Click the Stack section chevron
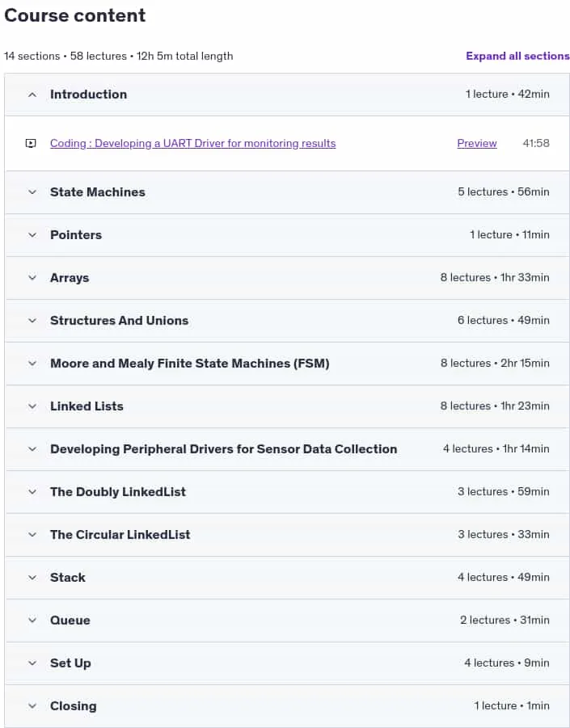The width and height of the screenshot is (570, 728). pyautogui.click(x=32, y=578)
